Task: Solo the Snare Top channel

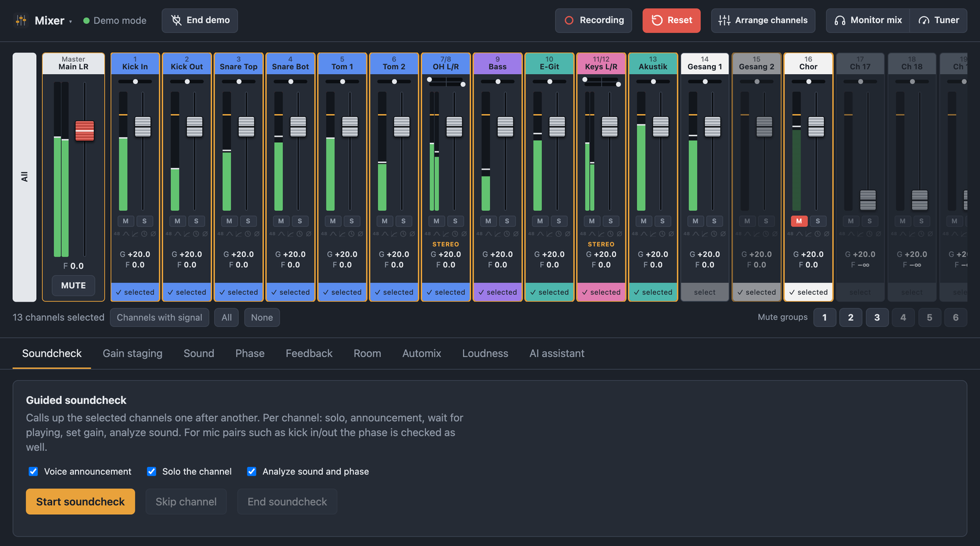Action: (248, 221)
